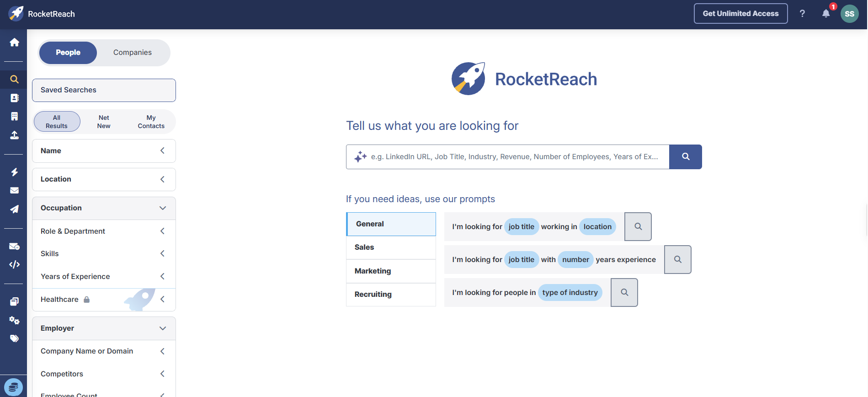Click the paper plane icon in the sidebar
The image size is (868, 397).
tap(15, 209)
